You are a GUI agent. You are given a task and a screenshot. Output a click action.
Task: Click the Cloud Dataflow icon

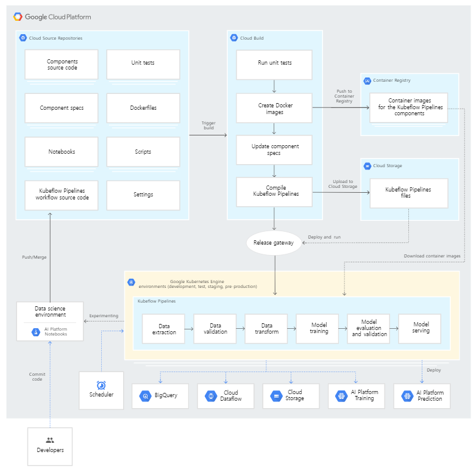coord(211,396)
